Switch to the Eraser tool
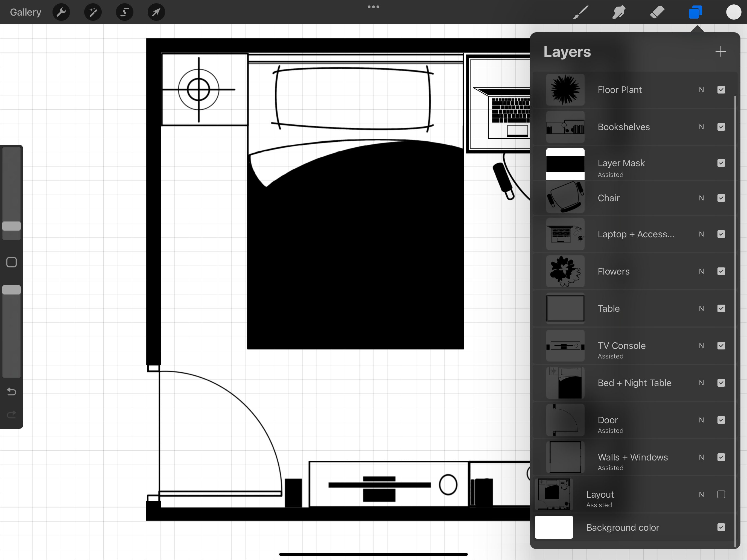 (x=656, y=12)
